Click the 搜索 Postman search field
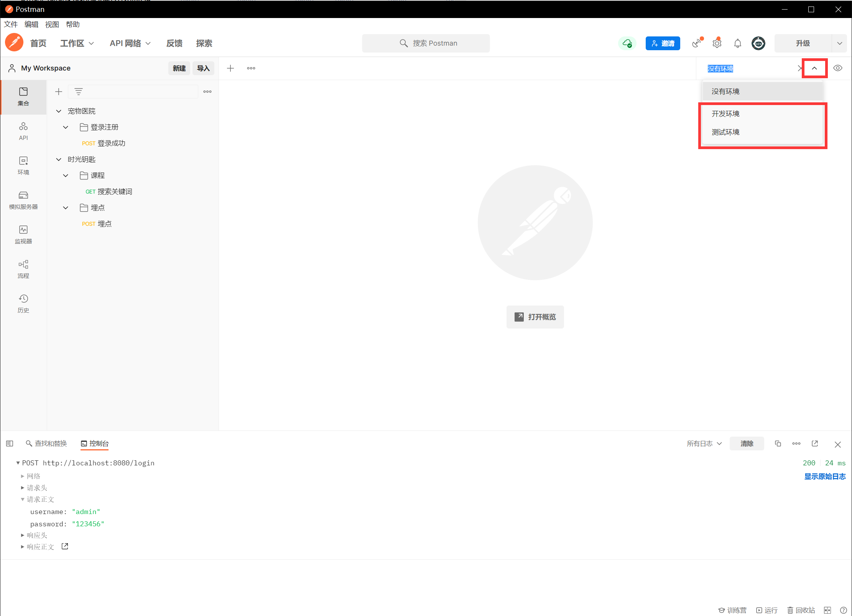This screenshot has height=616, width=852. (426, 43)
